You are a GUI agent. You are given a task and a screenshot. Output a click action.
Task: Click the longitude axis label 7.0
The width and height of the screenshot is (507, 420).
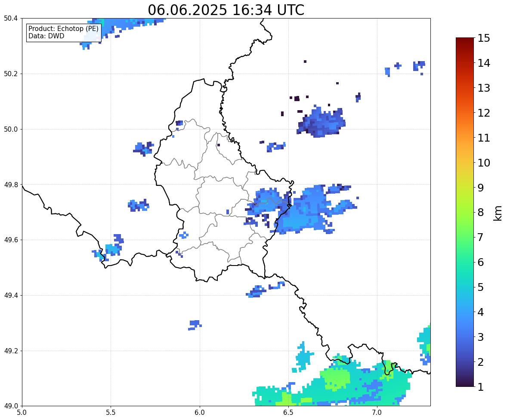pyautogui.click(x=377, y=413)
